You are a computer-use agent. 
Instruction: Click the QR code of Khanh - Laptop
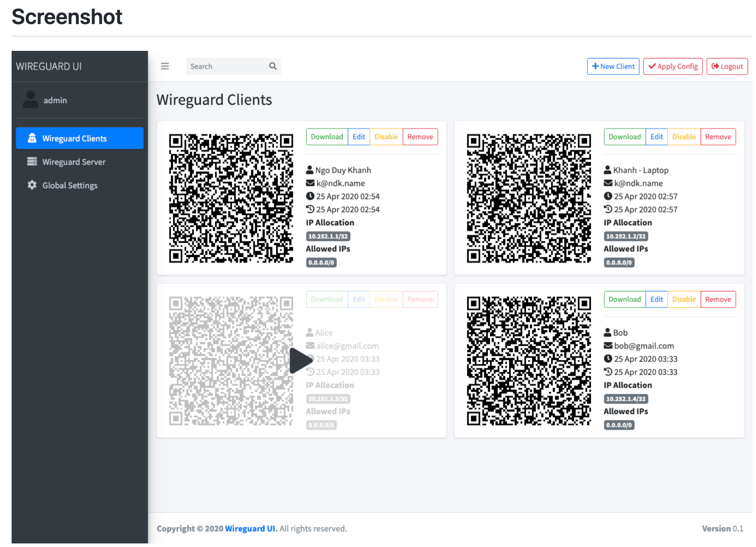click(x=529, y=198)
